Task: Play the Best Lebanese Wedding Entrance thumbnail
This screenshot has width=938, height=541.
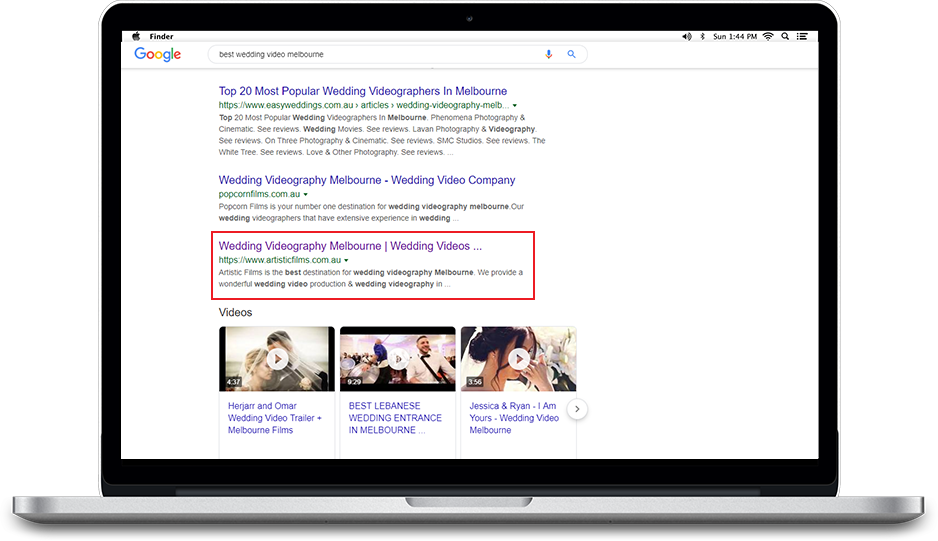Action: pyautogui.click(x=398, y=359)
